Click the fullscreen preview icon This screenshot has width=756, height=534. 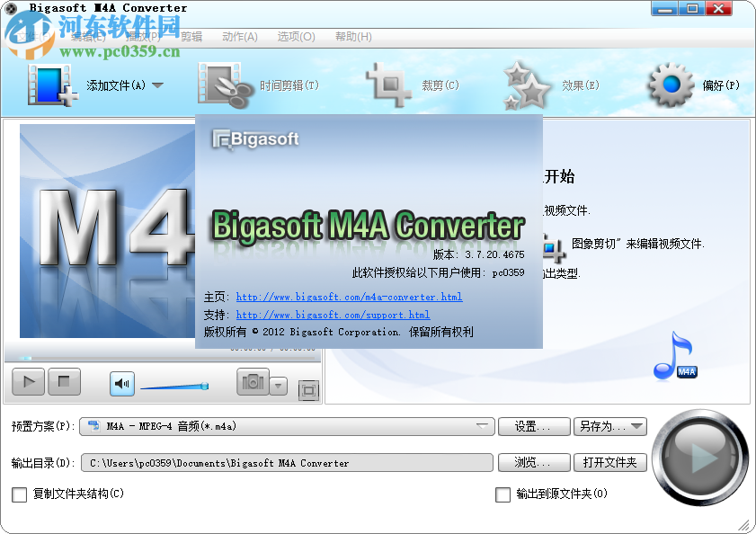tap(307, 391)
